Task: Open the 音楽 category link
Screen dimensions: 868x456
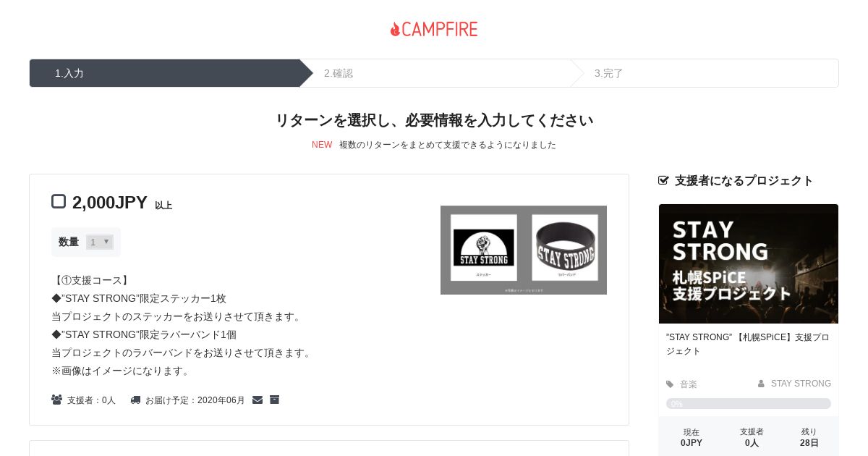Action: tap(689, 384)
